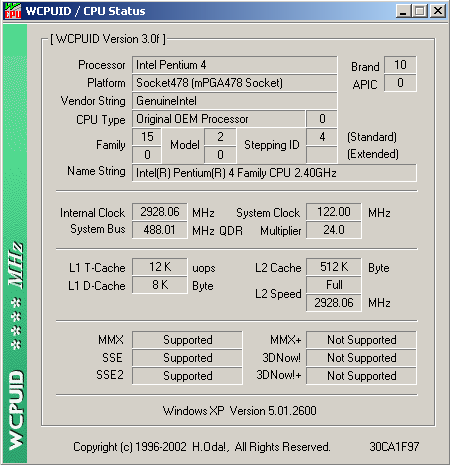This screenshot has height=465, width=450.
Task: Click 'Windows XP Version 5.01.2600' text
Action: (240, 411)
